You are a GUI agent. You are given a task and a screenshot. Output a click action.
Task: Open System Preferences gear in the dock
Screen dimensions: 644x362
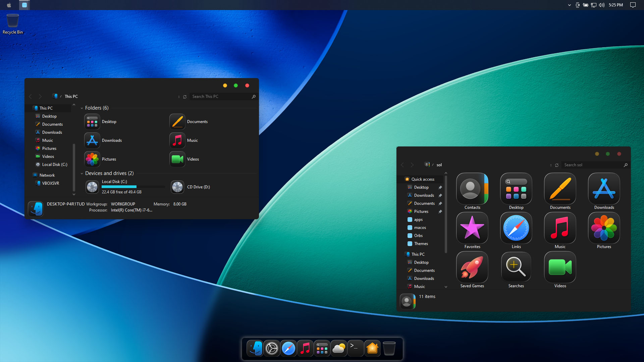click(x=272, y=348)
